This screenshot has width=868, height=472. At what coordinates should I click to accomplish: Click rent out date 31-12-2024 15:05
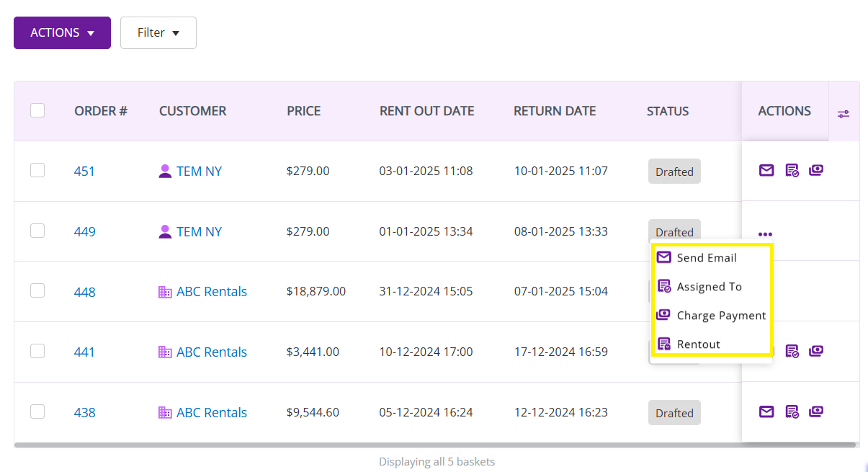pyautogui.click(x=426, y=291)
